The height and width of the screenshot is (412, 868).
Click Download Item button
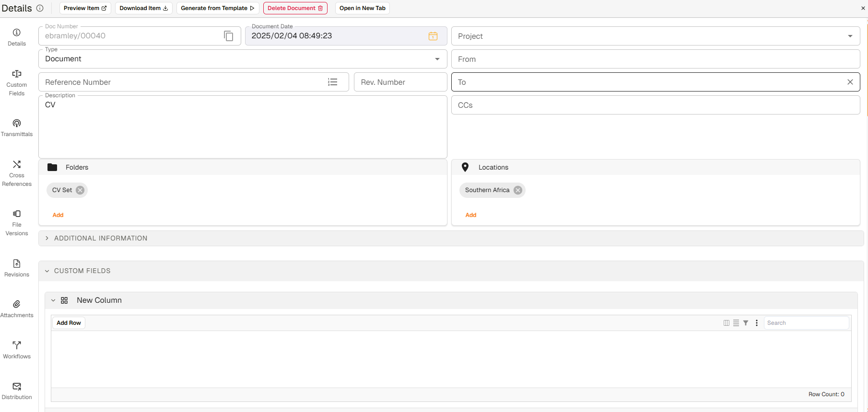[x=144, y=8]
